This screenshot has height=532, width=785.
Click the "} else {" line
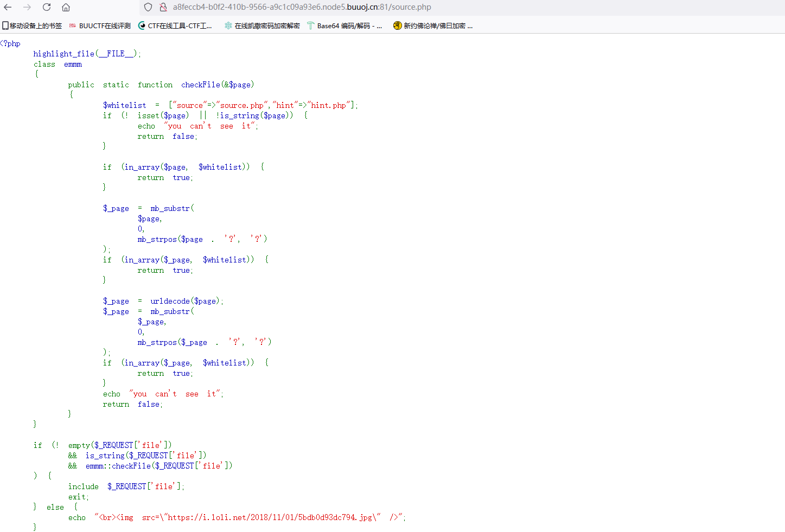(x=56, y=507)
